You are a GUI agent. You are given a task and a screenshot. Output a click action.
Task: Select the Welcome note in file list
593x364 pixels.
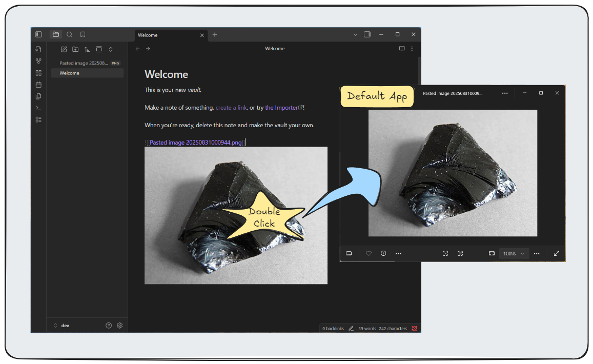click(x=87, y=73)
